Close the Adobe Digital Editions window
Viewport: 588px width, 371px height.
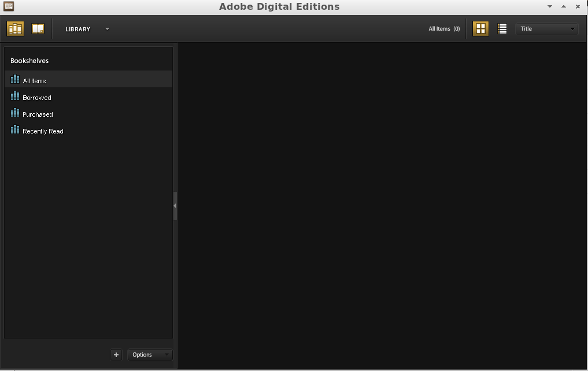[x=578, y=6]
